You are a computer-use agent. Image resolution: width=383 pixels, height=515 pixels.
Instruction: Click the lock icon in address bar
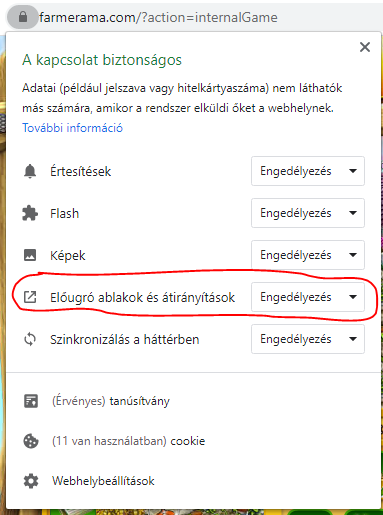23,17
